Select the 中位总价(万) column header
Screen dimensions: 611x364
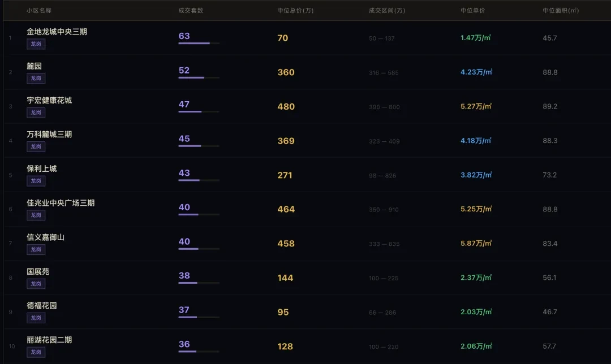tap(295, 11)
